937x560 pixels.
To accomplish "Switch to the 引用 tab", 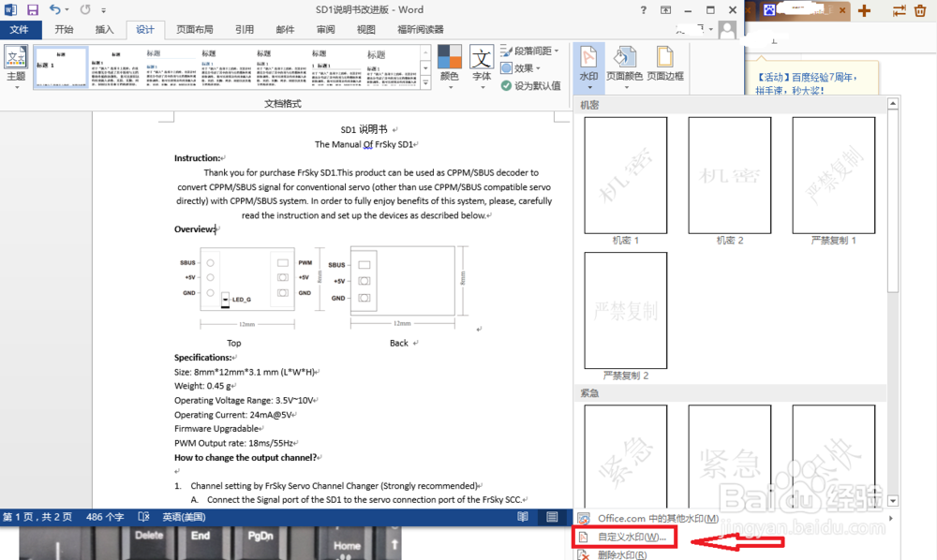I will [245, 29].
